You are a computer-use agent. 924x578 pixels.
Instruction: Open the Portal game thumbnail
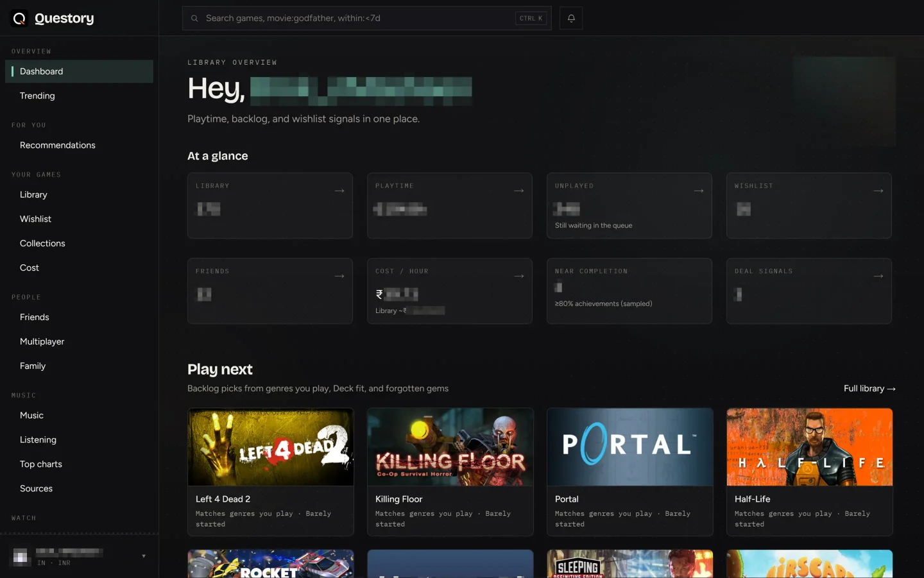tap(630, 447)
